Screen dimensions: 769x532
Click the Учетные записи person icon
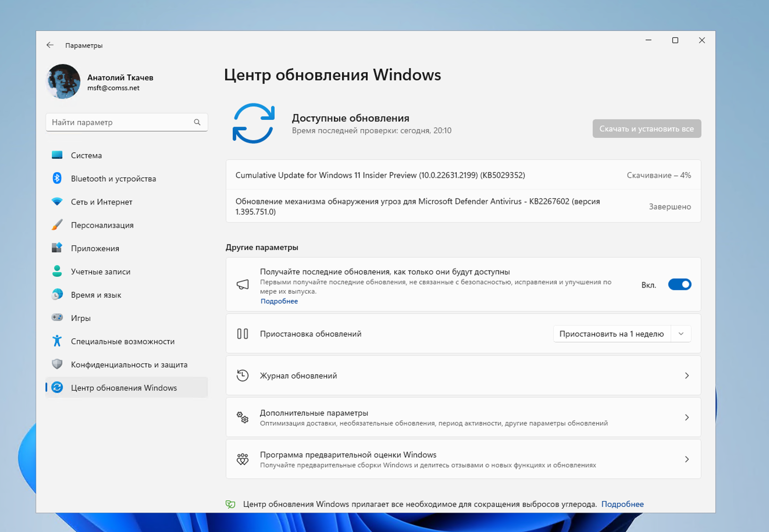pos(57,271)
